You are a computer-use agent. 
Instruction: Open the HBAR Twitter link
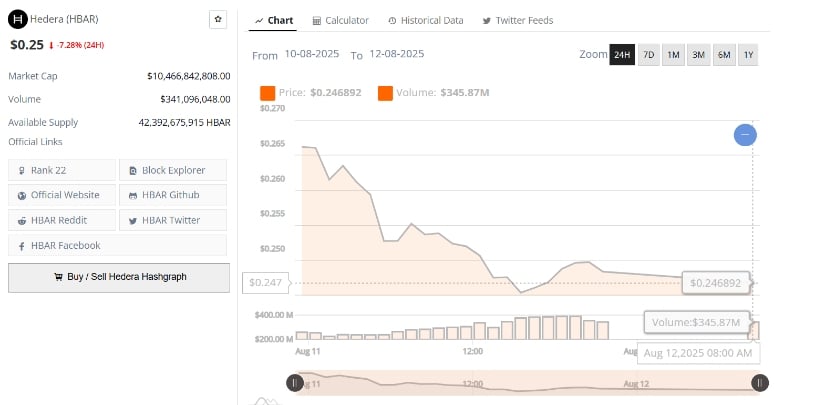click(173, 220)
